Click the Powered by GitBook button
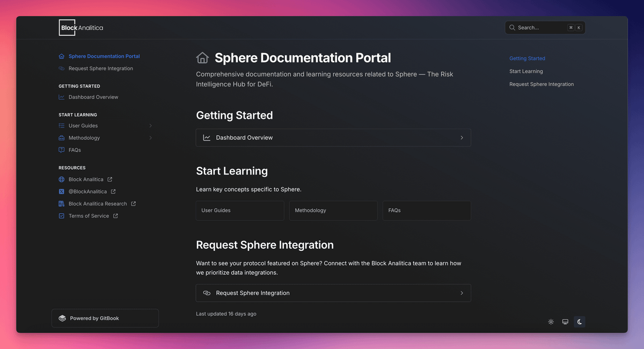 tap(105, 318)
